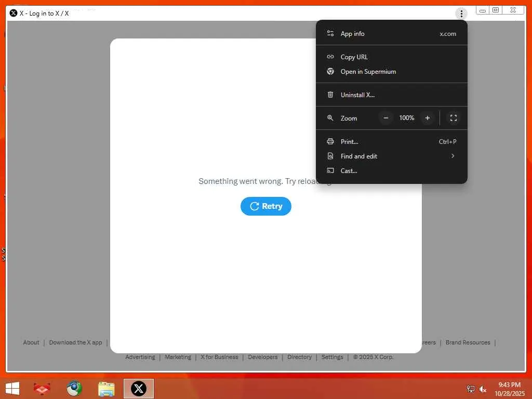Open the Advertising footer link
The image size is (532, 399).
click(x=140, y=357)
